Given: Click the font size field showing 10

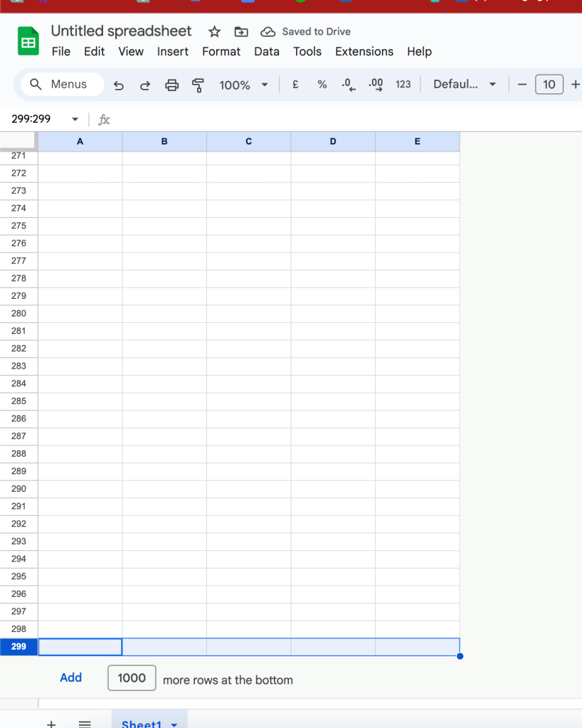Looking at the screenshot, I should tap(549, 85).
